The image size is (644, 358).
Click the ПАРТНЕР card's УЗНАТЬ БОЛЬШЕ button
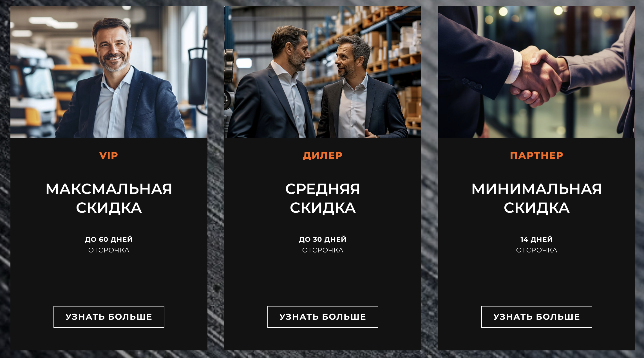pos(536,317)
